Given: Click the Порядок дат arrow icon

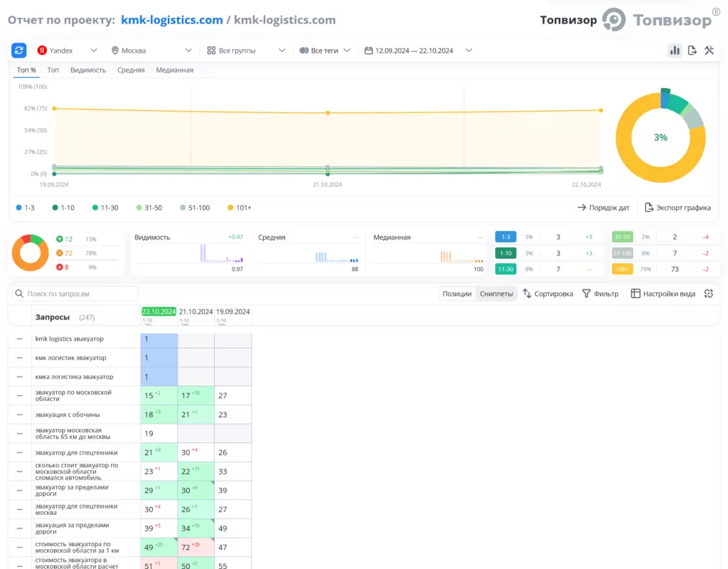Looking at the screenshot, I should [x=582, y=208].
